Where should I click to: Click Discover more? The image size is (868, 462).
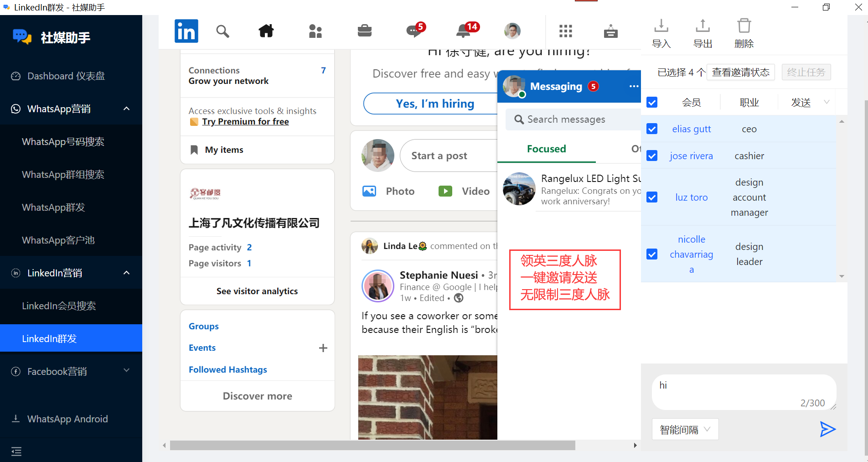click(257, 396)
